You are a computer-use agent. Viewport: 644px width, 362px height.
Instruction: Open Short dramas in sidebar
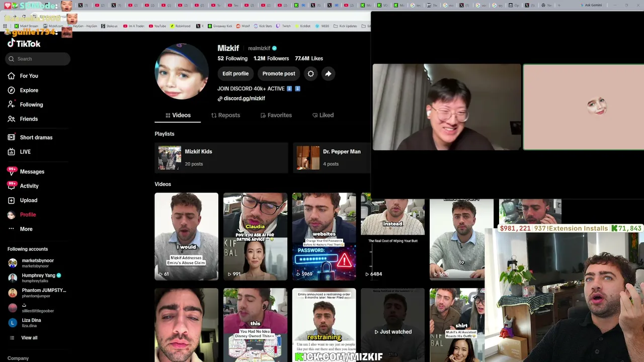coord(30,137)
